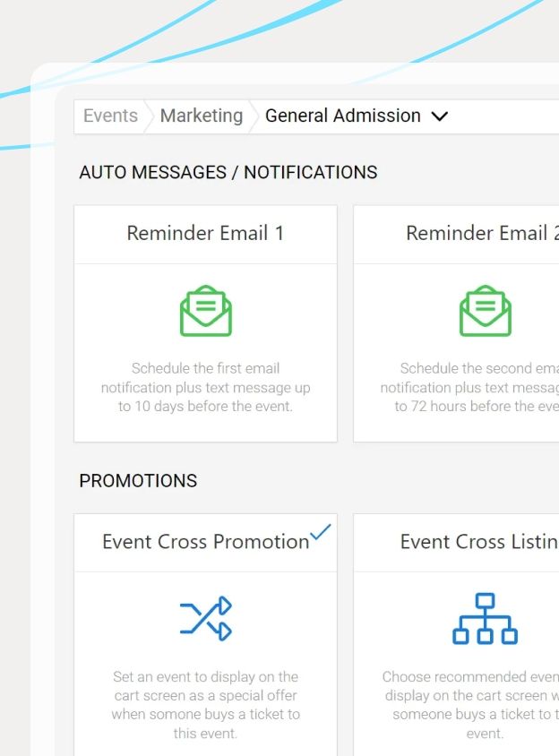Click the cross listing recommended events description
The height and width of the screenshot is (756, 559).
tap(470, 705)
